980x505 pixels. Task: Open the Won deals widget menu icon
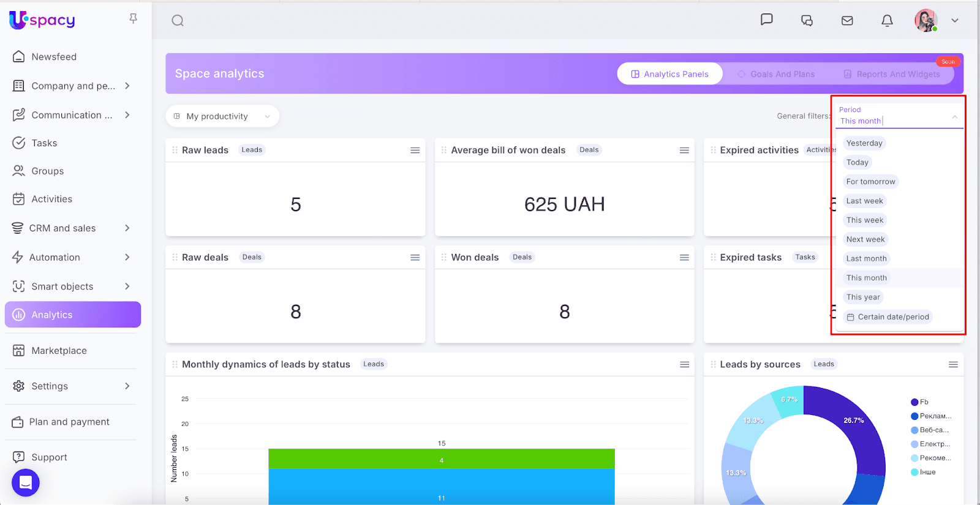[684, 258]
